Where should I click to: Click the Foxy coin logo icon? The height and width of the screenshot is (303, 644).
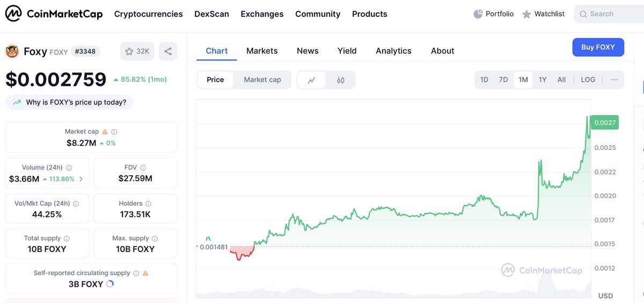click(12, 52)
